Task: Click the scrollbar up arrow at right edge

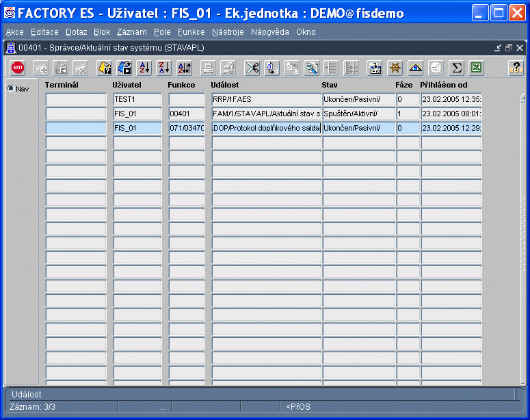Action: pos(523,99)
